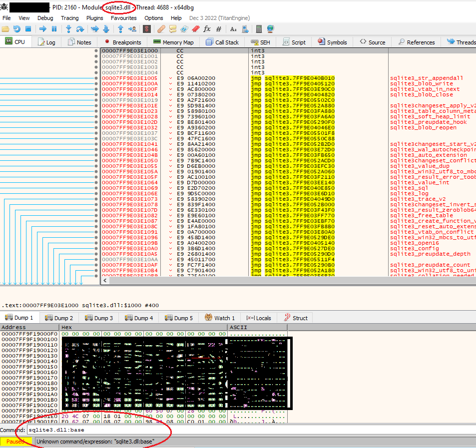Screen dimensions: 476x448
Task: Click the Step over icon
Action: pos(80,29)
